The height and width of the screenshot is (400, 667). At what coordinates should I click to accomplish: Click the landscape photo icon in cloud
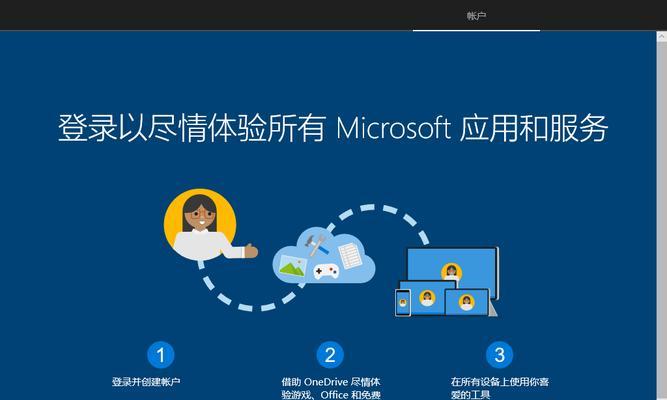click(x=293, y=267)
